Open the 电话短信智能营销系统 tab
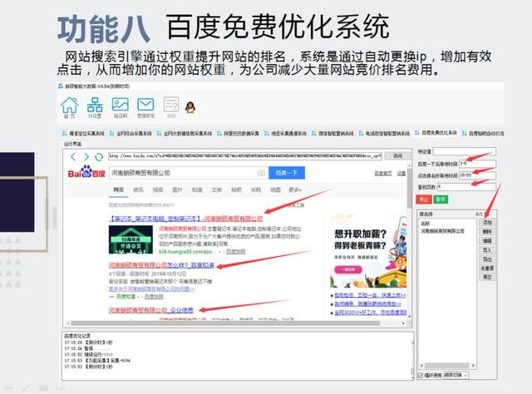The width and height of the screenshot is (532, 394). click(x=384, y=133)
